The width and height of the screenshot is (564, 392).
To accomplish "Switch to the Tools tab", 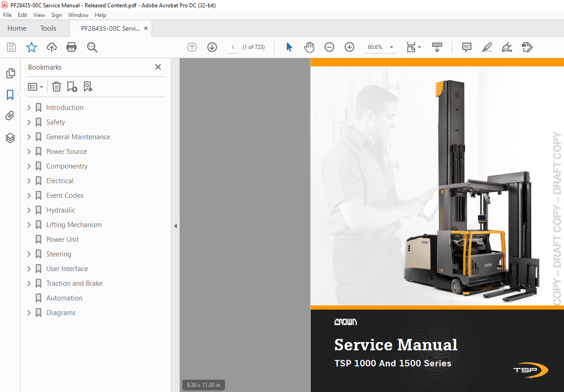I will [x=48, y=28].
